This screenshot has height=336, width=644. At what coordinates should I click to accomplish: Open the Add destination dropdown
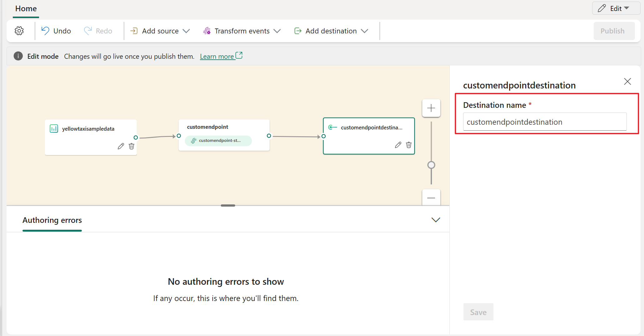[x=331, y=31]
